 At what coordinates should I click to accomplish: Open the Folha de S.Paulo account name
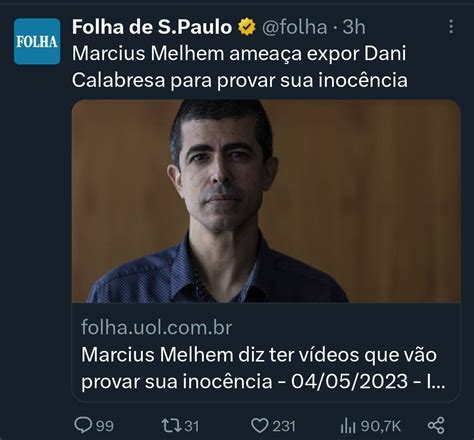click(x=152, y=27)
